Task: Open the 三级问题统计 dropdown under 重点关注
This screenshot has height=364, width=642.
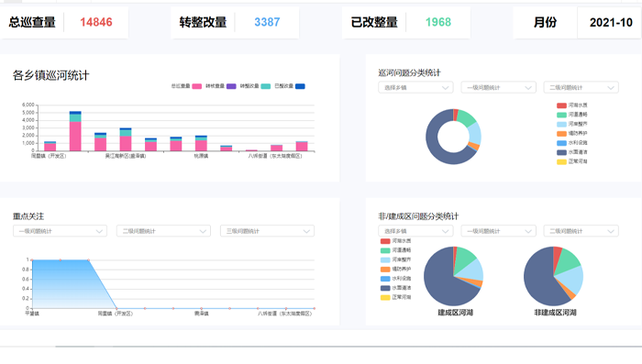Action: coord(268,231)
